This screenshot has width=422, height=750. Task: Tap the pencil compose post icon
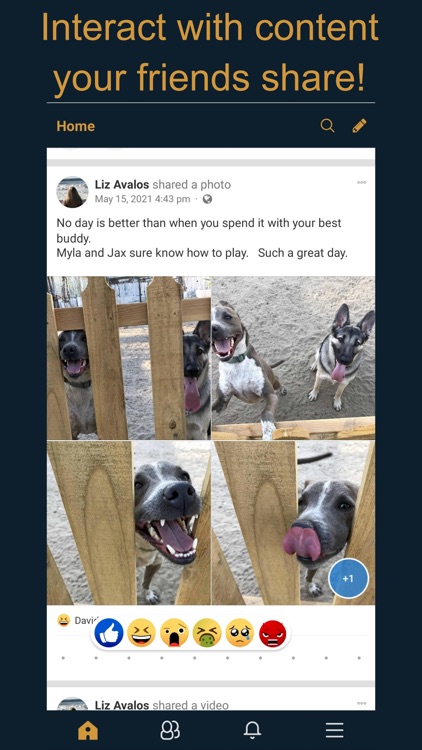click(359, 126)
